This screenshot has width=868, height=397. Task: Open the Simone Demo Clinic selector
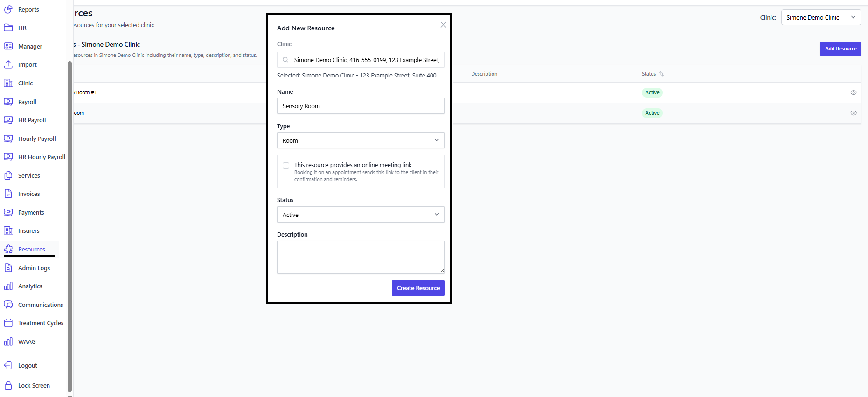click(x=821, y=17)
